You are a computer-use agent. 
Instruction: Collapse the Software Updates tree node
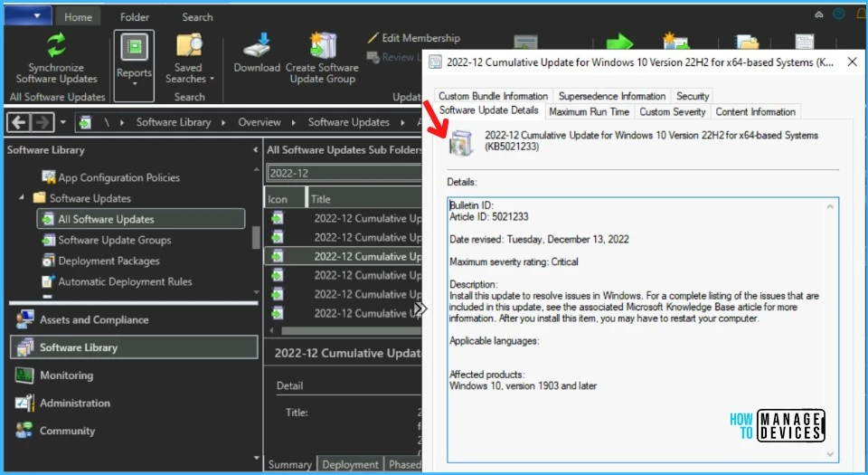pyautogui.click(x=21, y=197)
